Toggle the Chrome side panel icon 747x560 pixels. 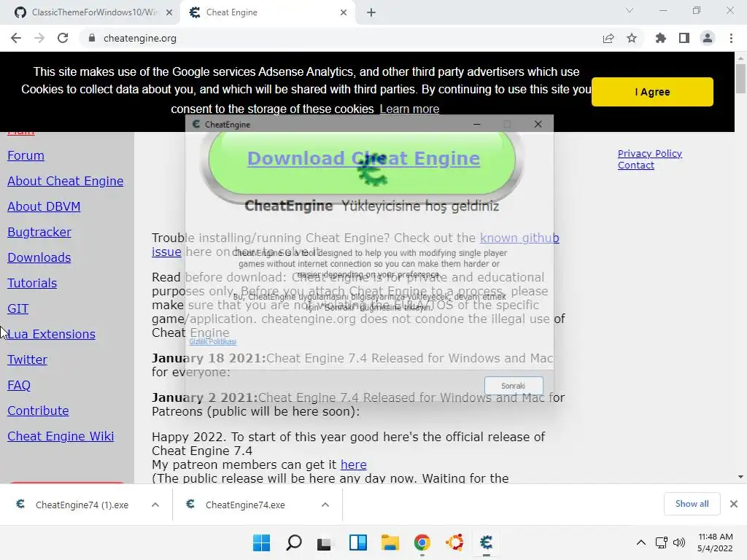[684, 38]
